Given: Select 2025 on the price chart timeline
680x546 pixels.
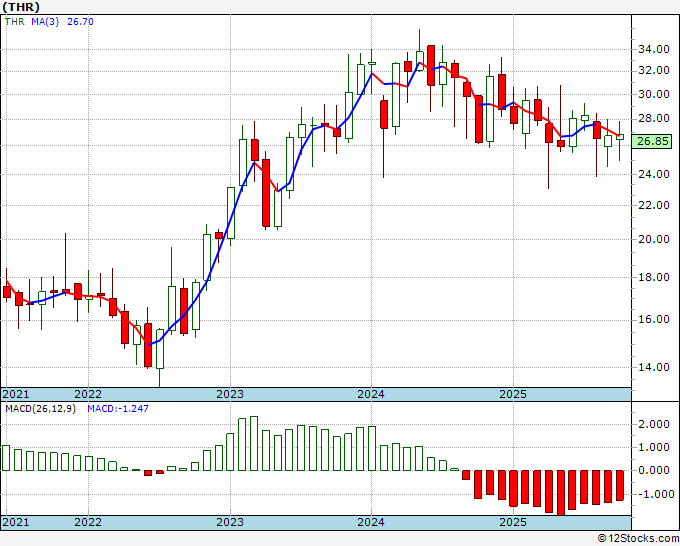Looking at the screenshot, I should pyautogui.click(x=513, y=394).
